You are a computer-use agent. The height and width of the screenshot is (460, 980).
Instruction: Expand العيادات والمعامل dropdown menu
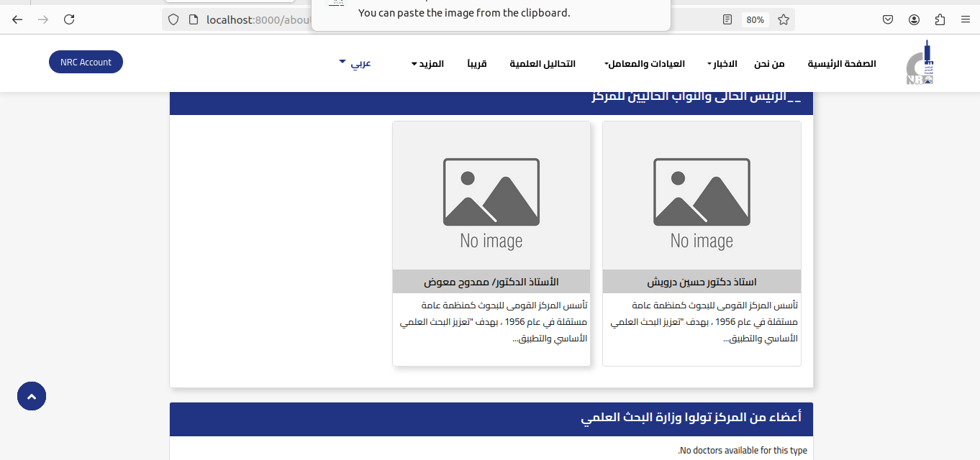pyautogui.click(x=644, y=64)
